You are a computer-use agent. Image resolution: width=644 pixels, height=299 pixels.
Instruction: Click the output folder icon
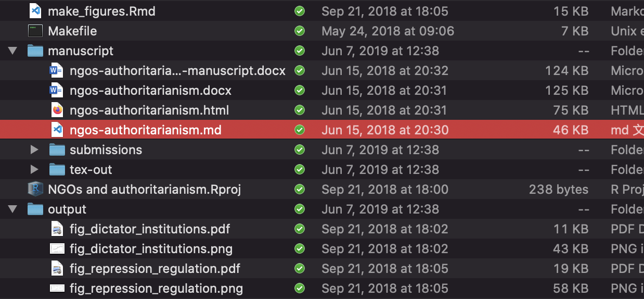35,209
